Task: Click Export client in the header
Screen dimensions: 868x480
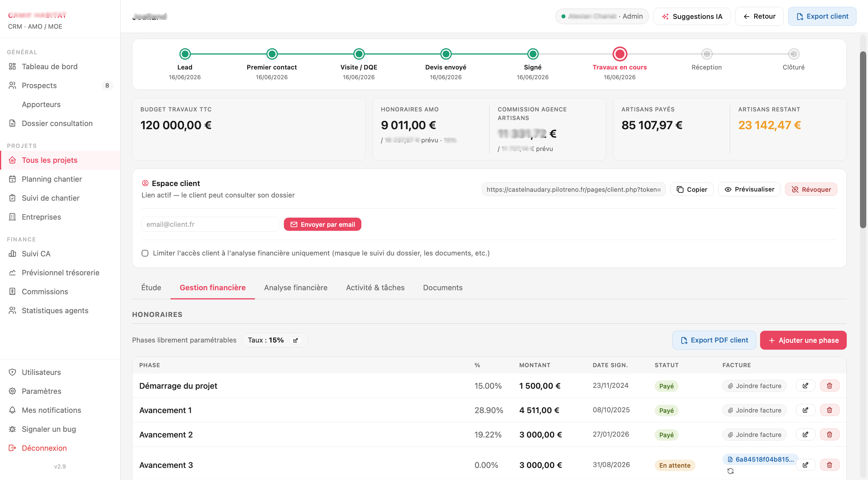Action: (x=822, y=17)
